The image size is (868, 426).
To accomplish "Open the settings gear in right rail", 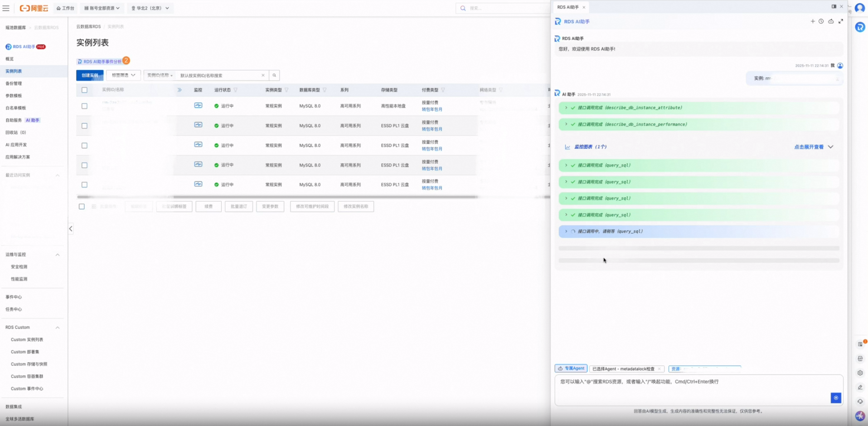I will [860, 373].
